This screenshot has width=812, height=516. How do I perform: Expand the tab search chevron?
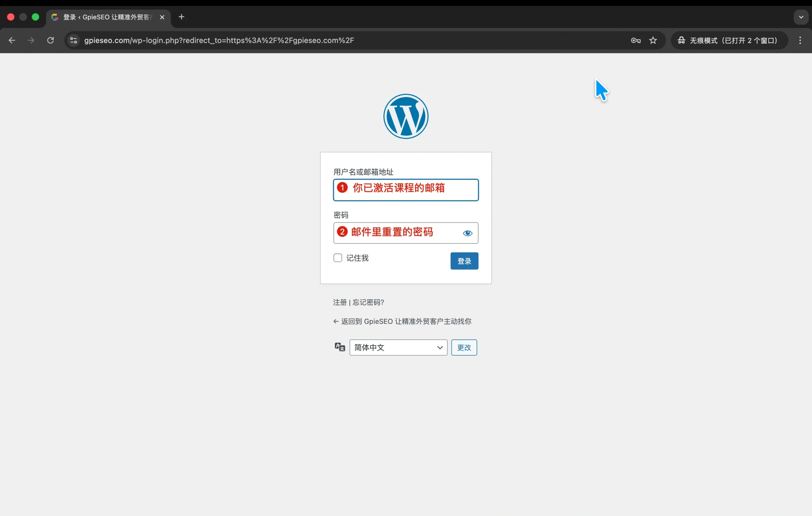click(x=801, y=17)
